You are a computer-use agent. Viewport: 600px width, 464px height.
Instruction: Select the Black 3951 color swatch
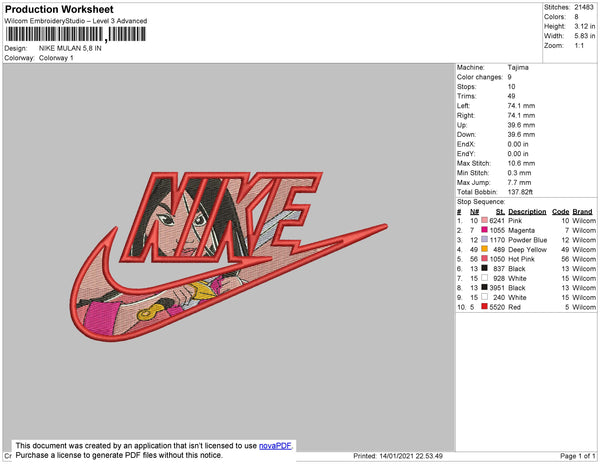coord(484,287)
